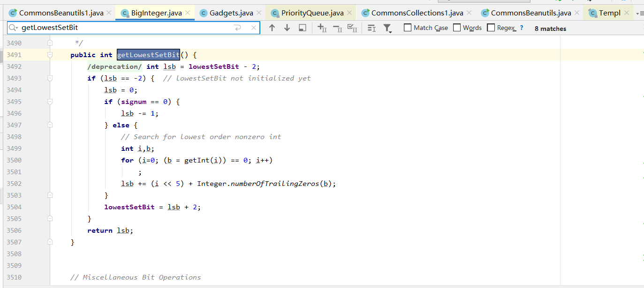Toggle the Words checkbox
The height and width of the screenshot is (288, 644).
tap(457, 28)
